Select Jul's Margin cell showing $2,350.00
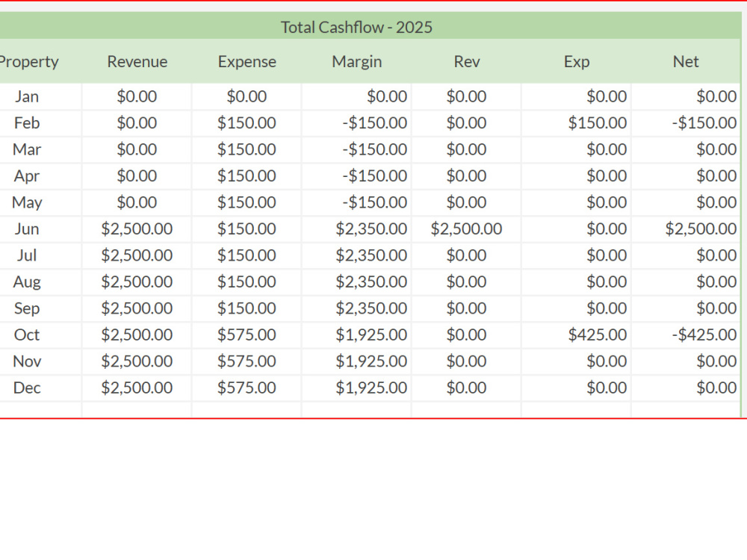This screenshot has width=747, height=560. pos(357,255)
